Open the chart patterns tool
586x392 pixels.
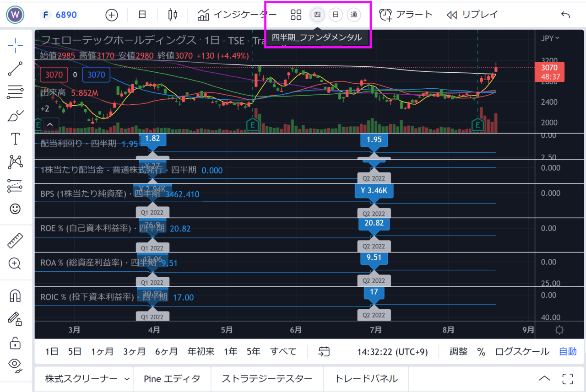(x=15, y=162)
